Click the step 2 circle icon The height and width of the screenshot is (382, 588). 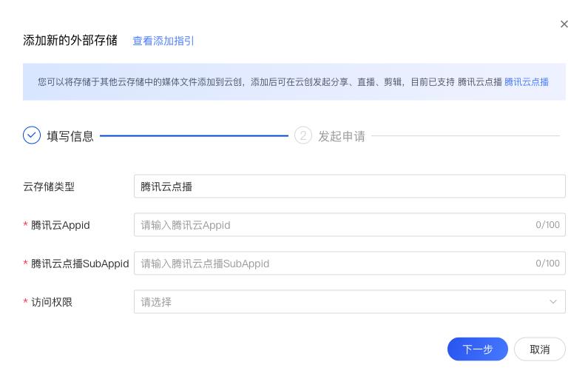point(303,135)
